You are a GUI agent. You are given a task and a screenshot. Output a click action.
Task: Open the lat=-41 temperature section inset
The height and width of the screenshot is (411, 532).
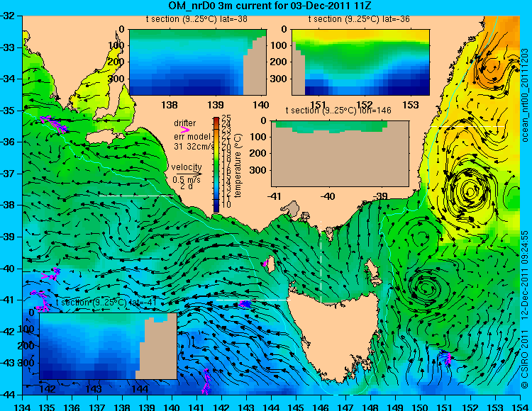pos(109,346)
